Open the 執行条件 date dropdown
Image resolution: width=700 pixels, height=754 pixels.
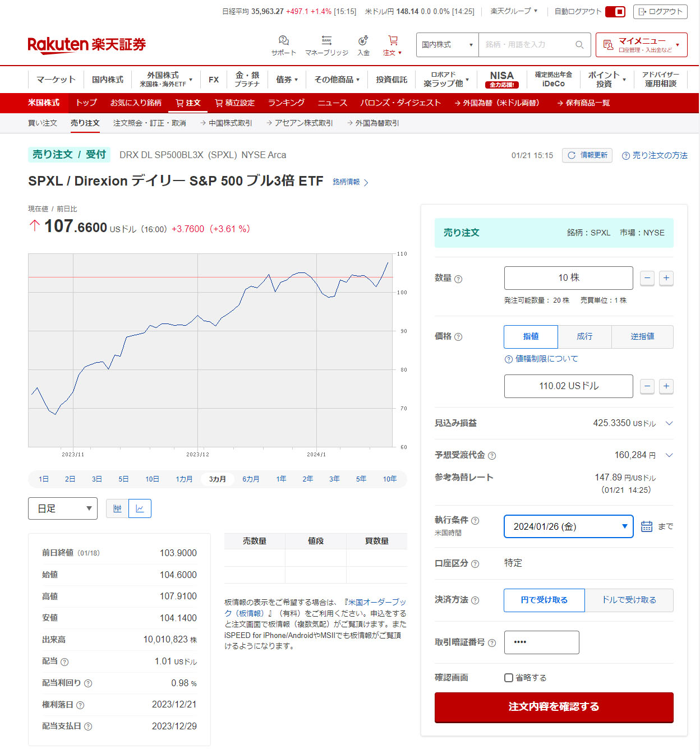point(568,526)
